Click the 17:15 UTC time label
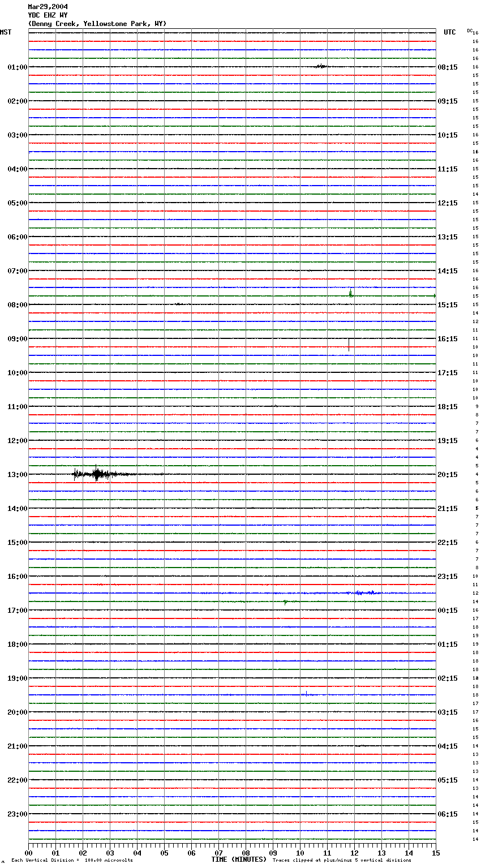 [x=448, y=373]
